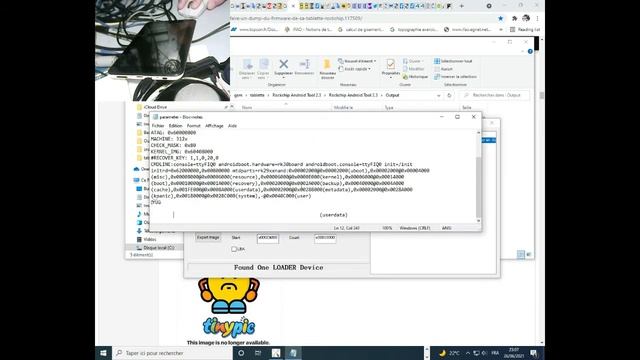Show hidden system tray icons chevron
The width and height of the screenshot is (640, 360).
click(467, 353)
